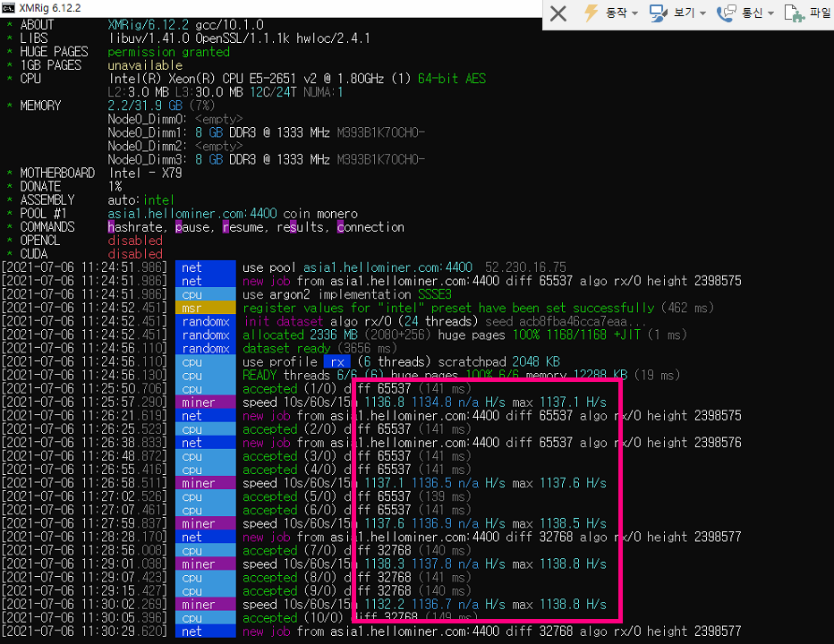Image resolution: width=834 pixels, height=644 pixels.
Task: Select the 'permission granted' huge pages text
Action: (168, 52)
